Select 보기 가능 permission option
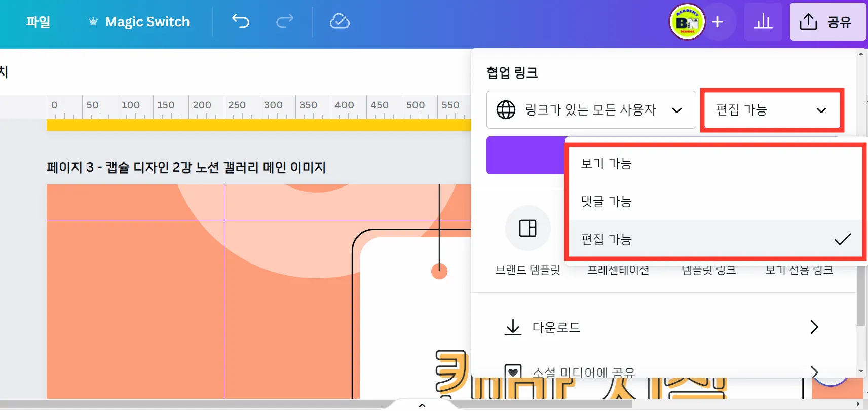Viewport: 868px width, 411px height. pos(715,164)
